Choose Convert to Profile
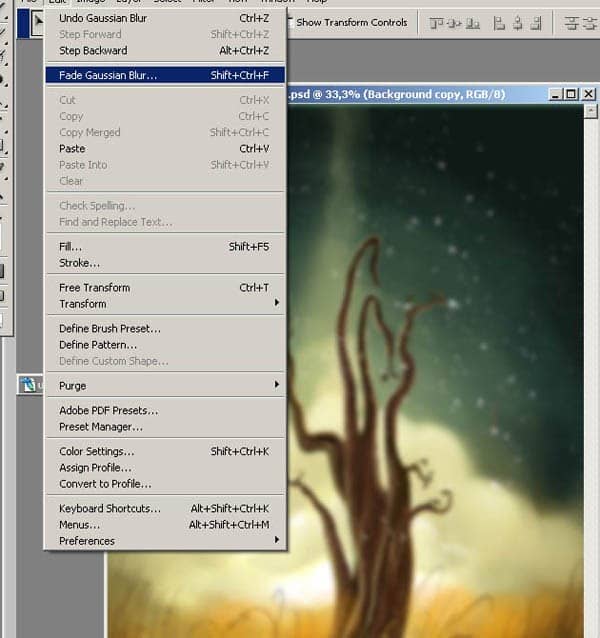 tap(165, 484)
